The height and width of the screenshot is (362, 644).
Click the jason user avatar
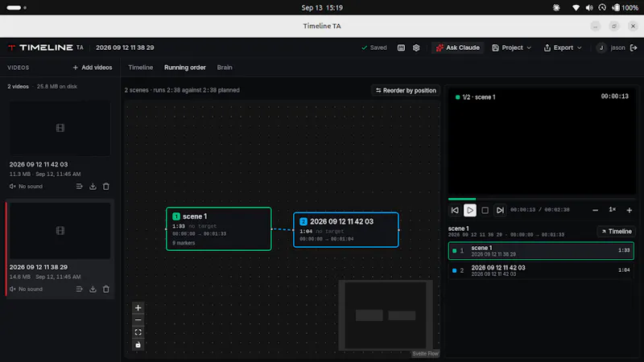coord(601,47)
